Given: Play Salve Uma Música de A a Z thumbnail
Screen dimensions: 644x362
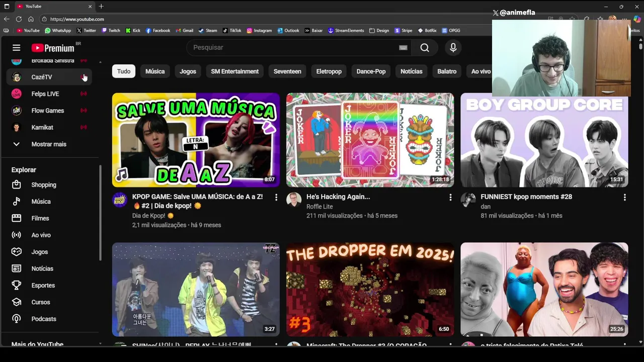Looking at the screenshot, I should (x=196, y=140).
